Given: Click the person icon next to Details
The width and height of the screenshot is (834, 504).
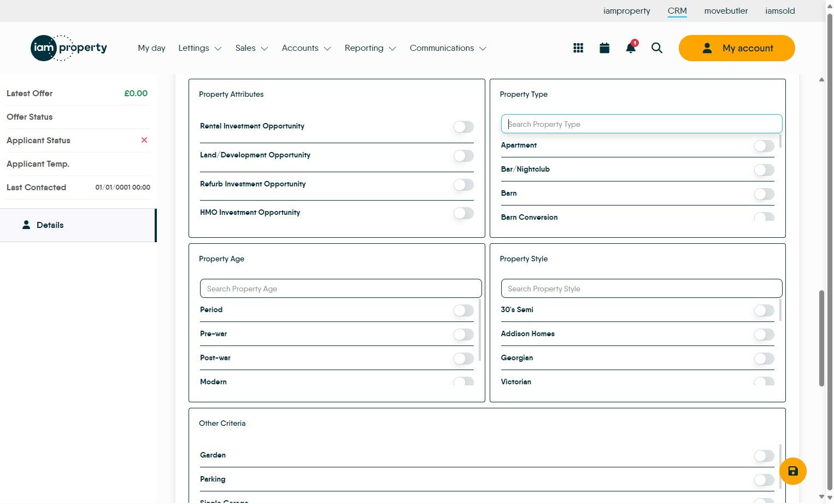Looking at the screenshot, I should point(26,225).
